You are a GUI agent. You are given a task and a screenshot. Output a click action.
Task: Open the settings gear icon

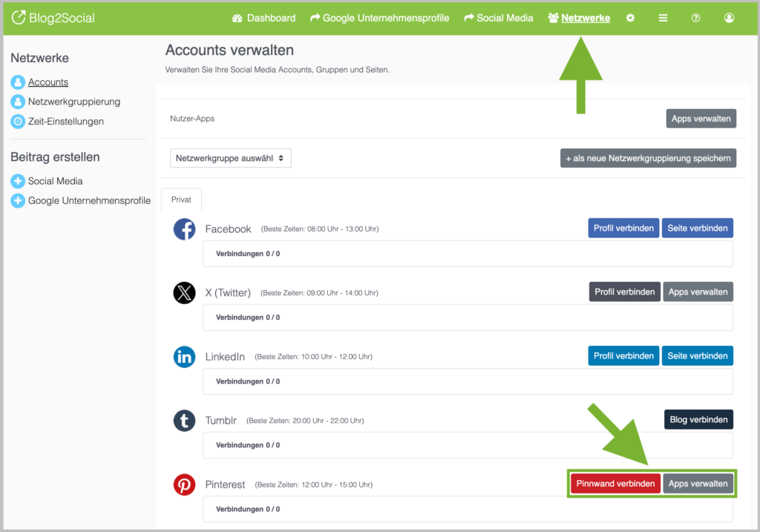pos(630,18)
